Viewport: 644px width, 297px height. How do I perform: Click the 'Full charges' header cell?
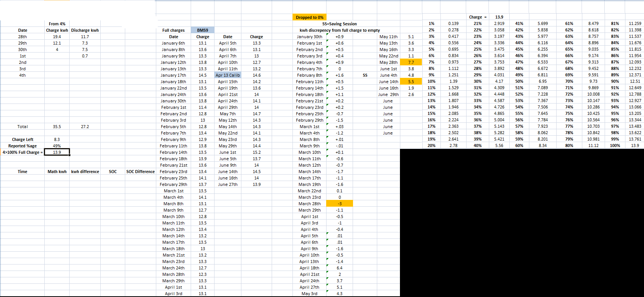174,30
